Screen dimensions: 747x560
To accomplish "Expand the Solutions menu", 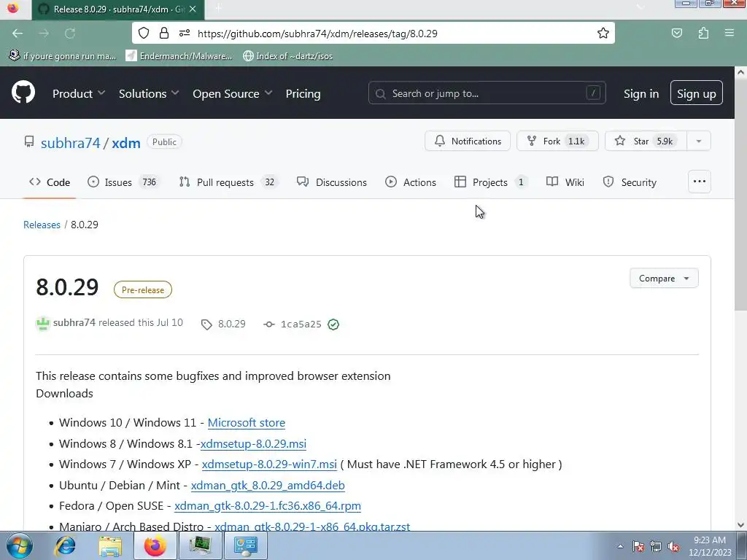I will click(149, 93).
